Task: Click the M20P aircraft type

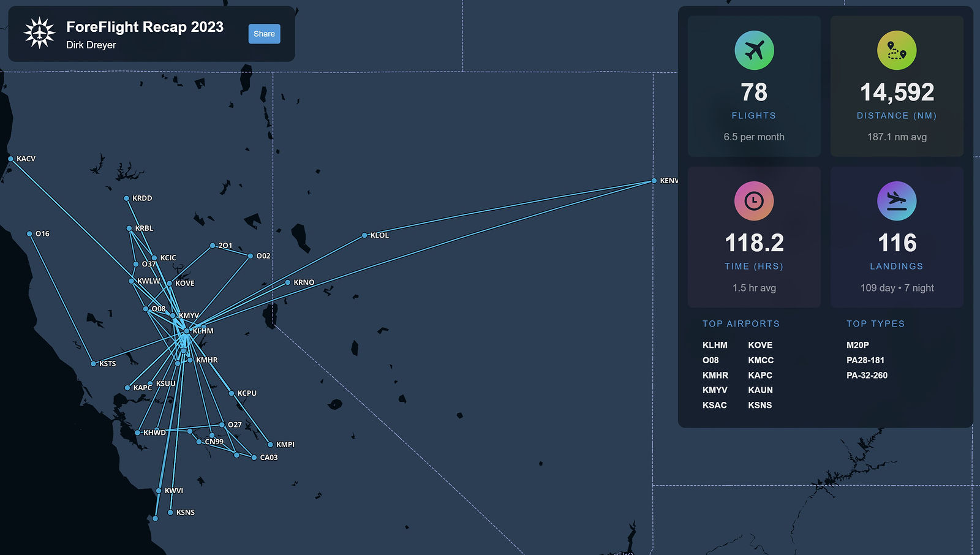Action: [x=858, y=345]
